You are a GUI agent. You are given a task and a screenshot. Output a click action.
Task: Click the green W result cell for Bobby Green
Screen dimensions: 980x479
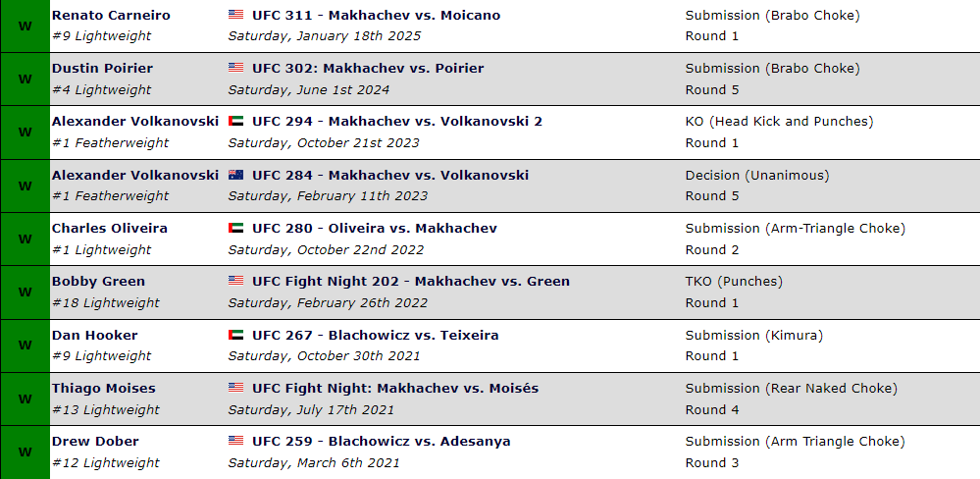point(25,293)
